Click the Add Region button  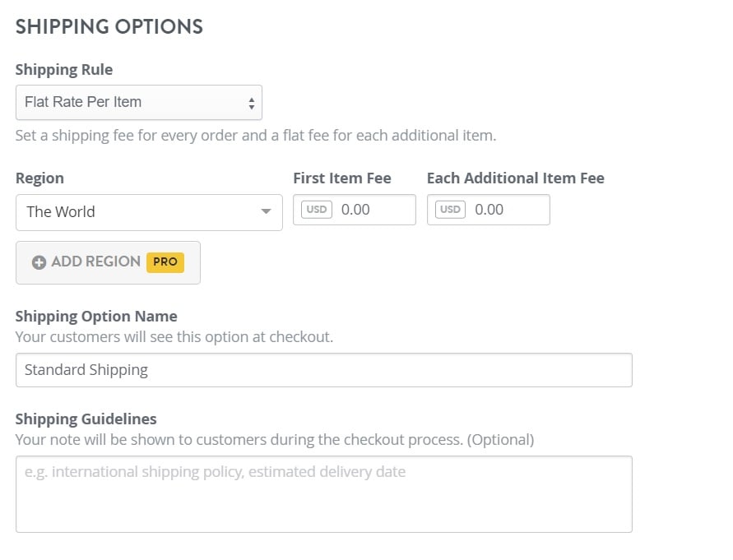(108, 262)
